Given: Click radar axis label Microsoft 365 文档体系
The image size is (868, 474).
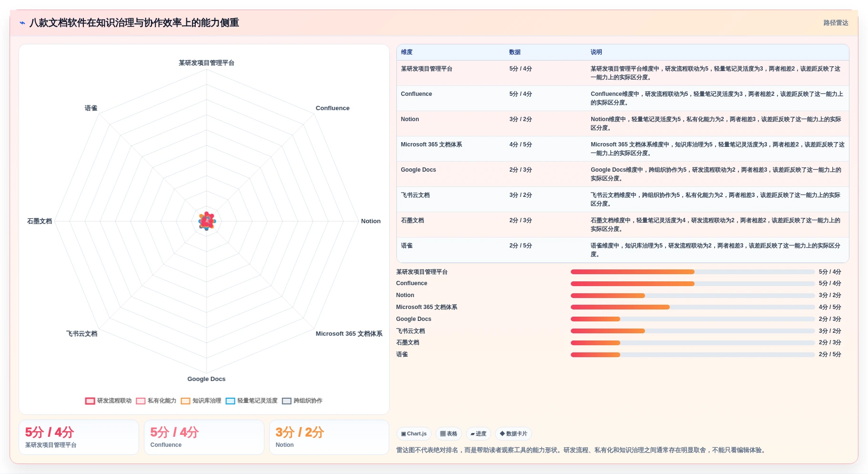Looking at the screenshot, I should pos(349,334).
